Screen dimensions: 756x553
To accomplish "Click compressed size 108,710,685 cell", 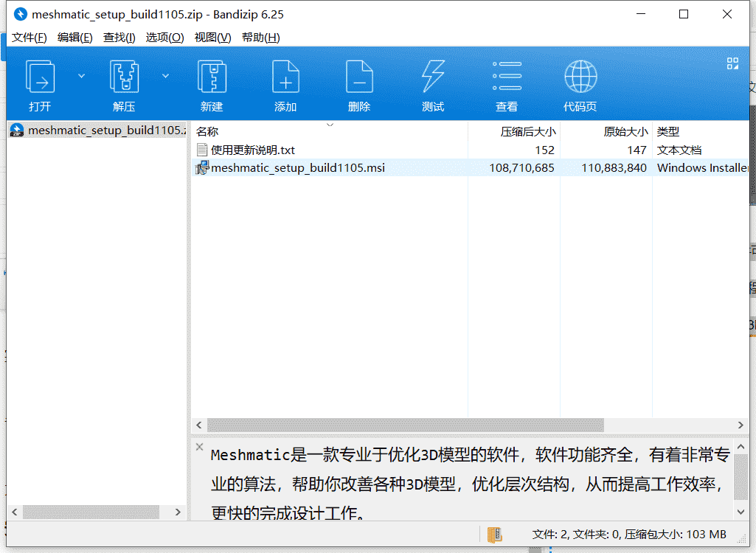I will [521, 168].
